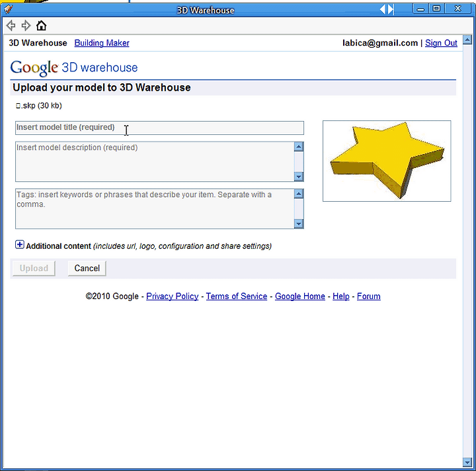The image size is (476, 471).
Task: Click the Google 3D warehouse logo
Action: point(74,67)
